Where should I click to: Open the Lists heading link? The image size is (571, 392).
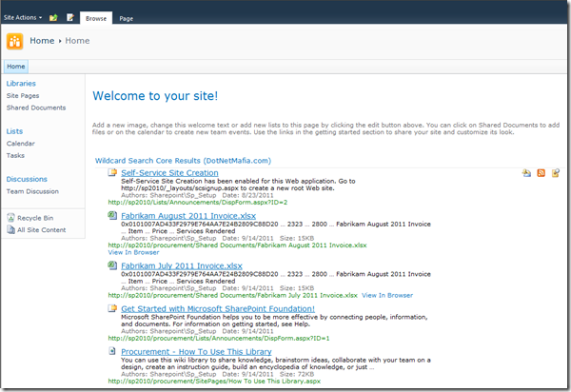pyautogui.click(x=14, y=131)
